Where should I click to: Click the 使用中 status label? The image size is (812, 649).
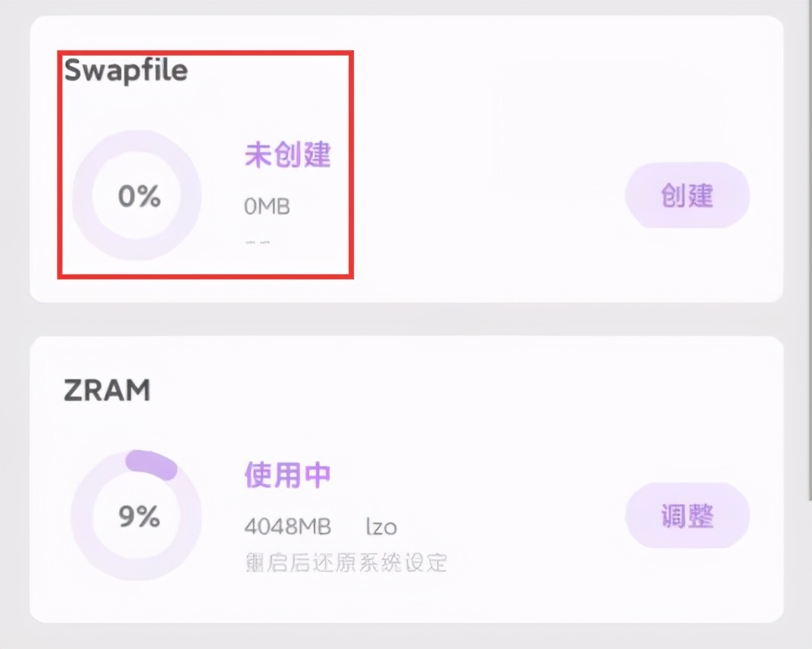coord(287,475)
